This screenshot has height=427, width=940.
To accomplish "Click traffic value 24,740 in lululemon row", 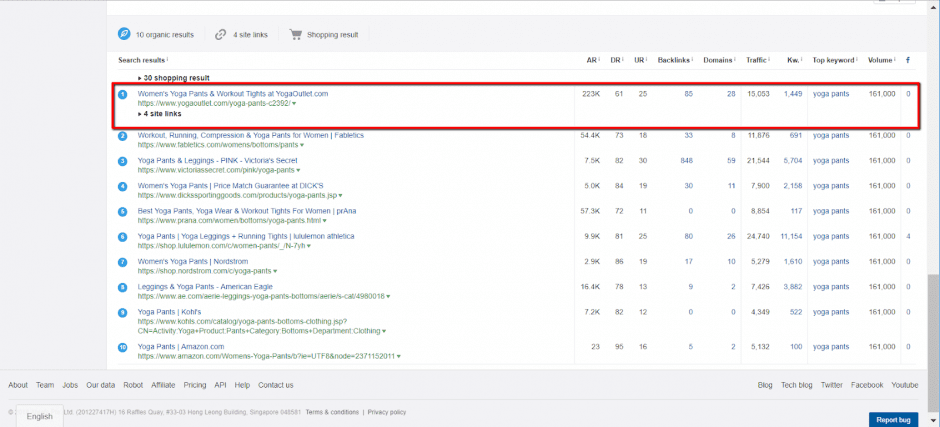I will tap(758, 236).
